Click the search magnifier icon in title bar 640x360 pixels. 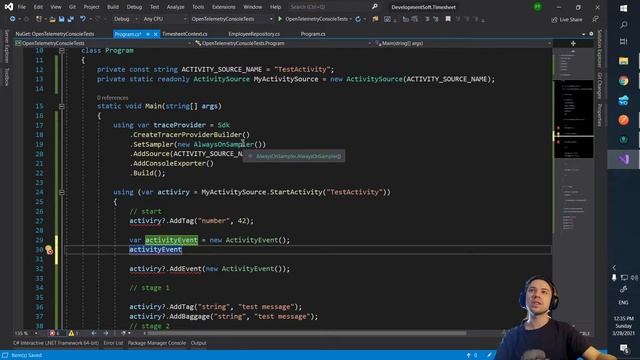click(375, 7)
